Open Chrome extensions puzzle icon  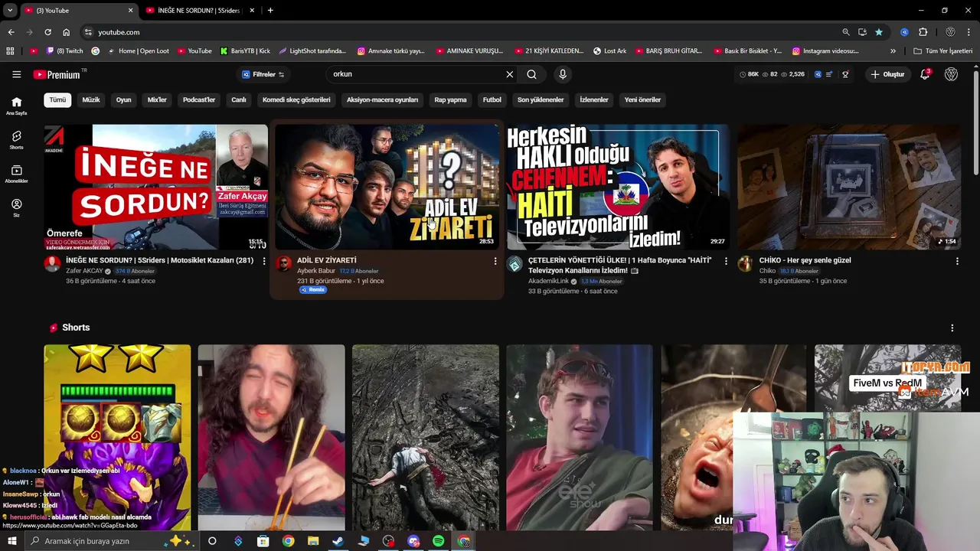pos(923,32)
